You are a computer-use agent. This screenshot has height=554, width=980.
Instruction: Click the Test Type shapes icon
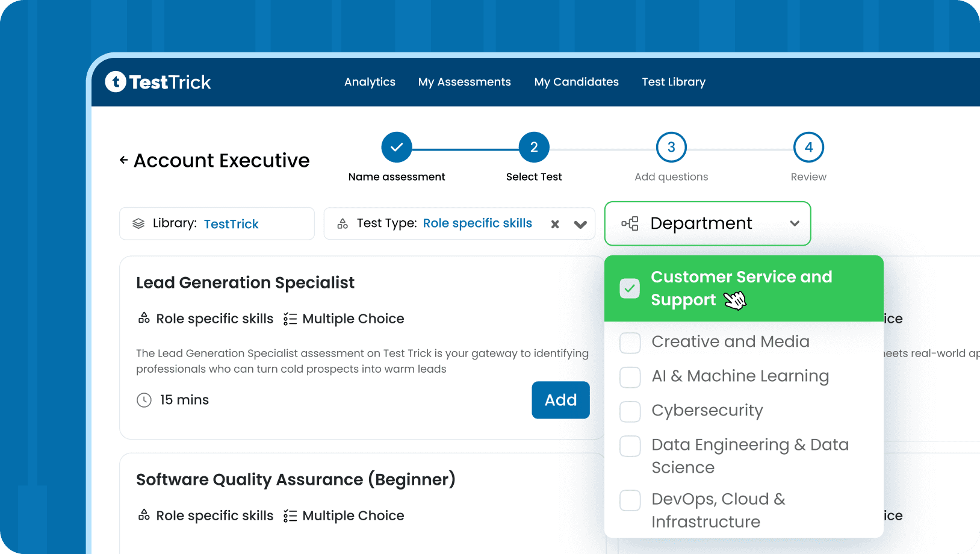coord(343,223)
